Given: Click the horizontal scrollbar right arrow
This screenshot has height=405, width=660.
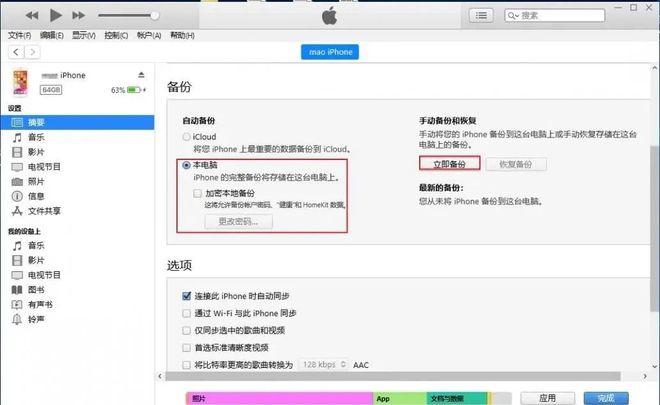Looking at the screenshot, I should tap(645, 376).
